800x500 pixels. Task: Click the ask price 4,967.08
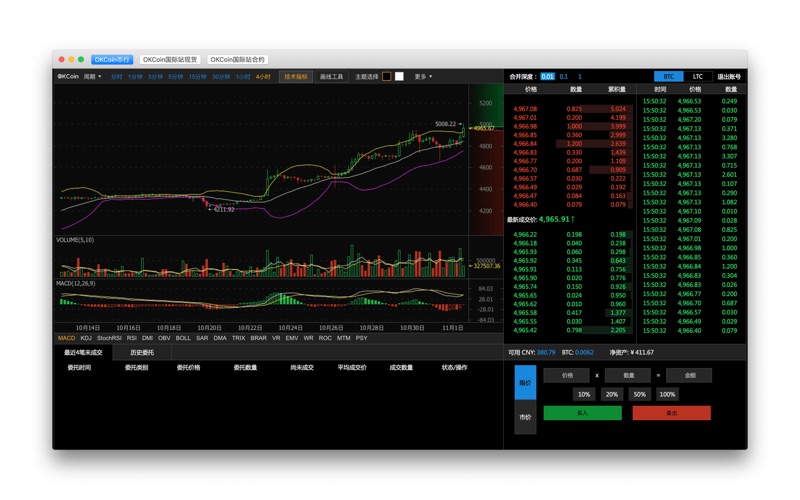pos(525,109)
